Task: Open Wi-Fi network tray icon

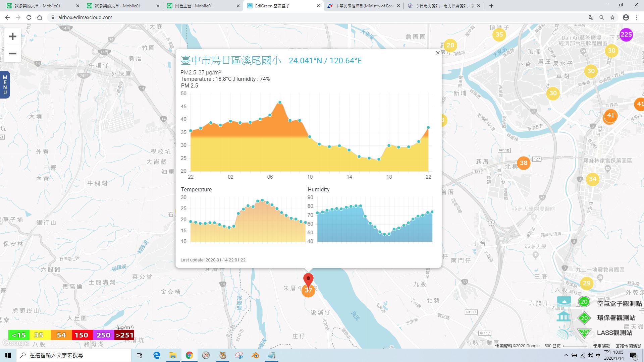Action: pyautogui.click(x=583, y=355)
